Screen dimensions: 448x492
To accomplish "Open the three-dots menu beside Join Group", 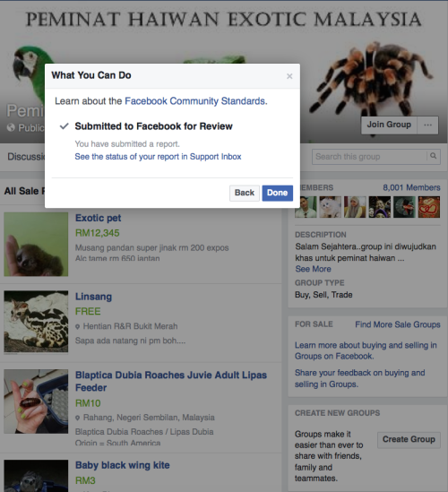I will point(427,125).
